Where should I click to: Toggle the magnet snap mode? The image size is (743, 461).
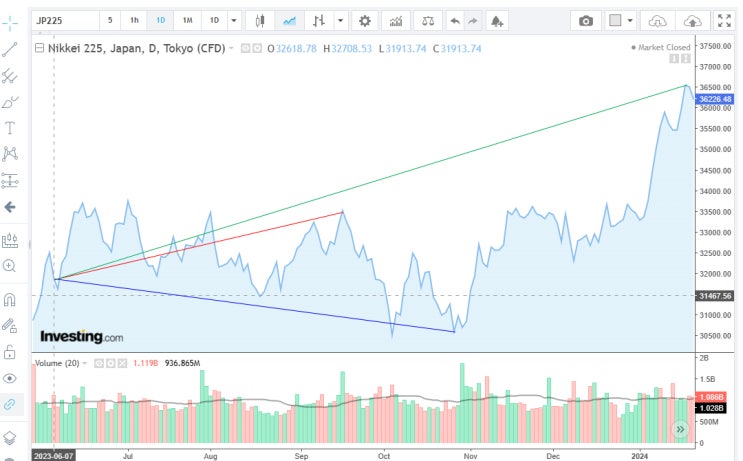click(9, 299)
